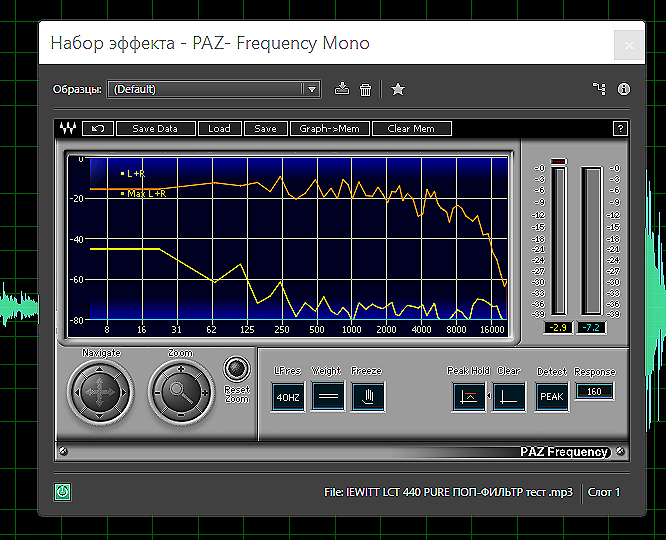666x540 pixels.
Task: Click the Save button in plugin toolbar
Action: point(265,128)
